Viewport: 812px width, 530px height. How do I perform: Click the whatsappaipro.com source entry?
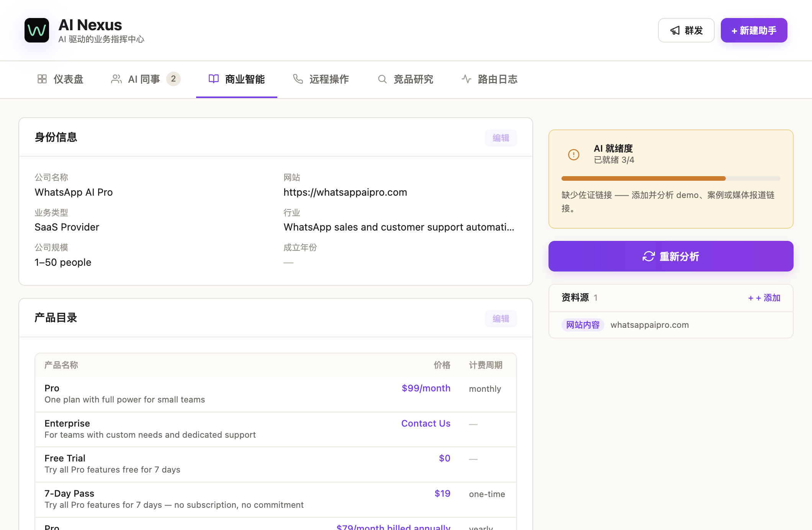click(x=650, y=325)
